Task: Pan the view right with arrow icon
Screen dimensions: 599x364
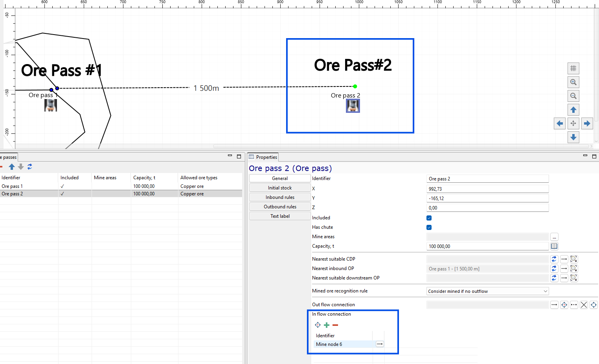Action: coord(587,123)
